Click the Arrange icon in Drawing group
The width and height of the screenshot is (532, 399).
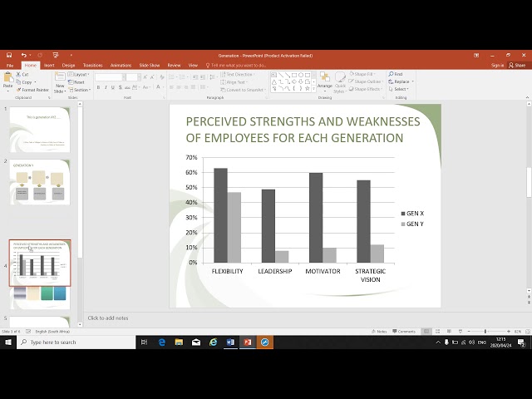pos(325,78)
